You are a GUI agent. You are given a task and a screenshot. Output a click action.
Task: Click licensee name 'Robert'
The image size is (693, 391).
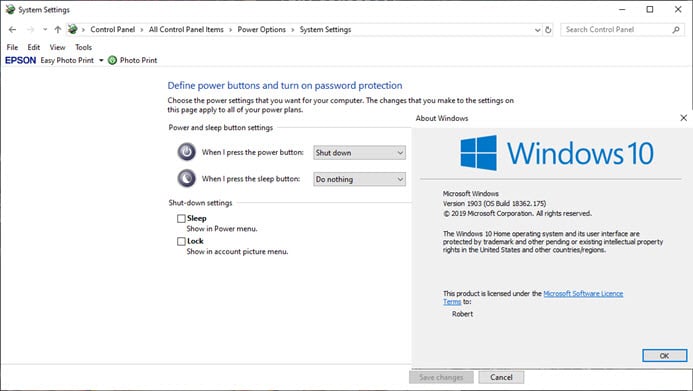pyautogui.click(x=462, y=314)
